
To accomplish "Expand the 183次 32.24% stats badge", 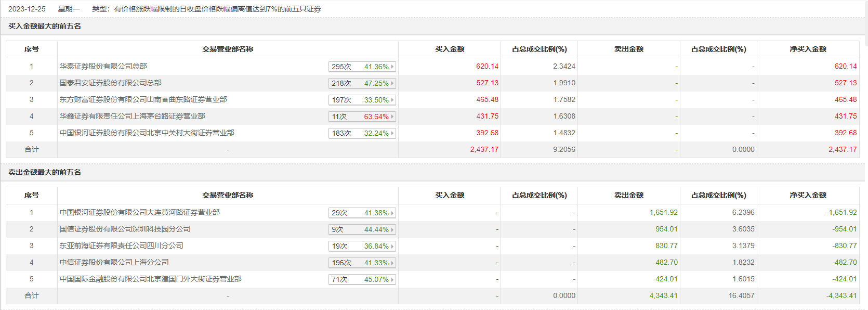I will [x=362, y=133].
